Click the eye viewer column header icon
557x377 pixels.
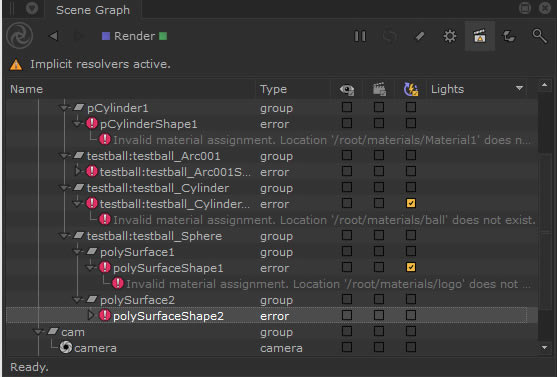[x=347, y=89]
